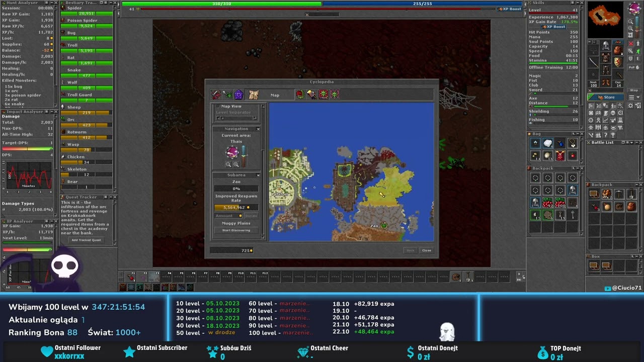644x362 pixels.
Task: Expand the options menu dropdown below Stop
Action: point(634,97)
